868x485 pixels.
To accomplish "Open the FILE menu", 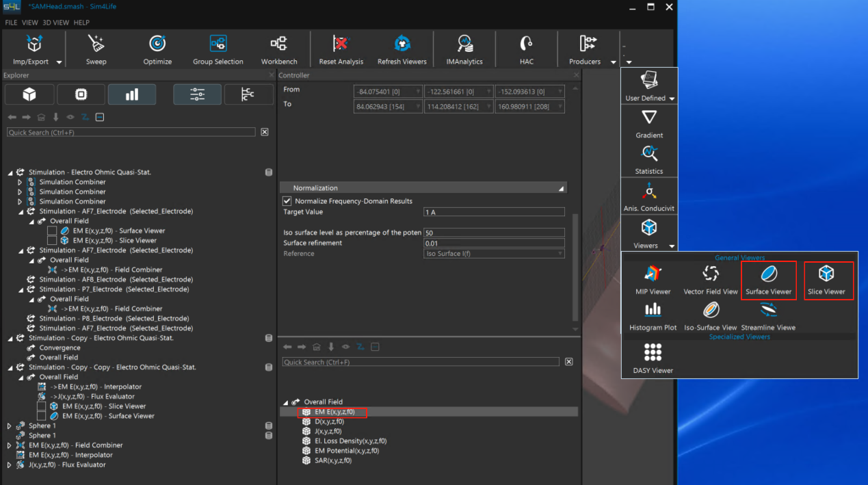I will tap(11, 23).
